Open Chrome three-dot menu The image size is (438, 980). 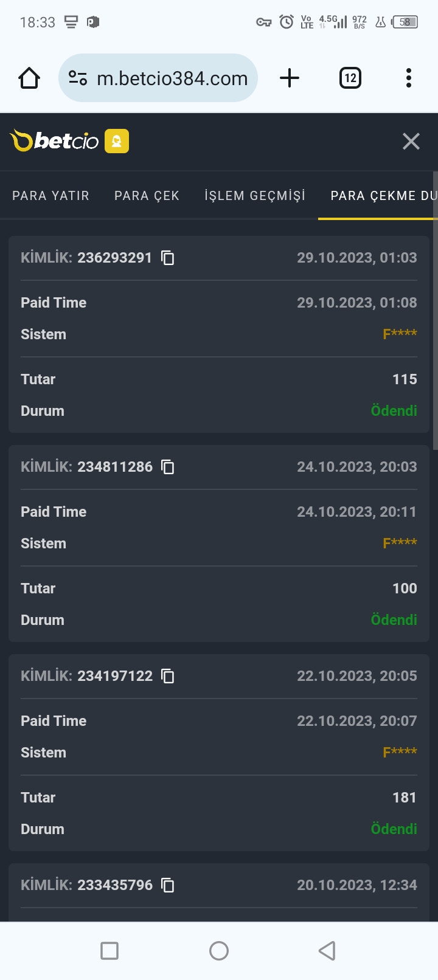coord(409,78)
